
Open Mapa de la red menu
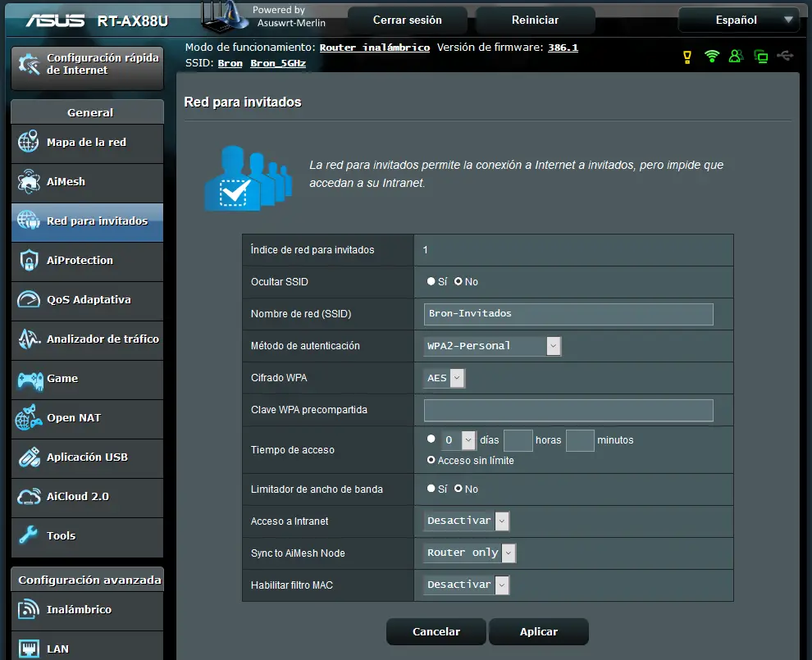(87, 143)
